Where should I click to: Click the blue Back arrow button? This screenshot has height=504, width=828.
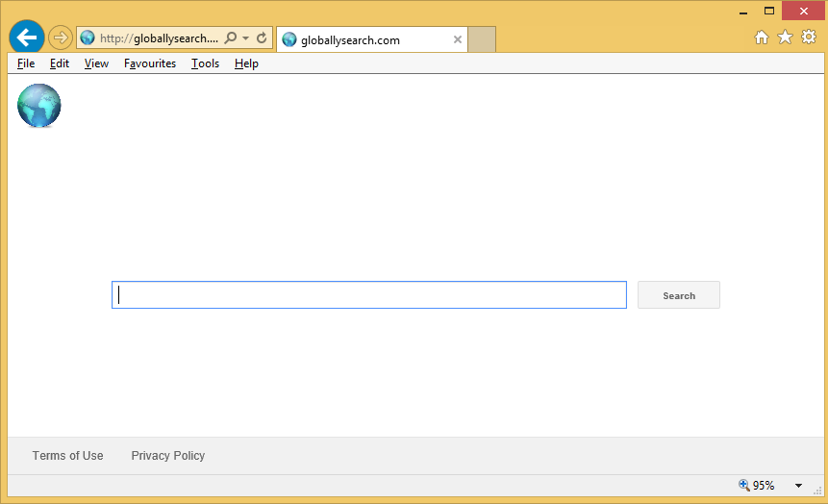pyautogui.click(x=27, y=38)
